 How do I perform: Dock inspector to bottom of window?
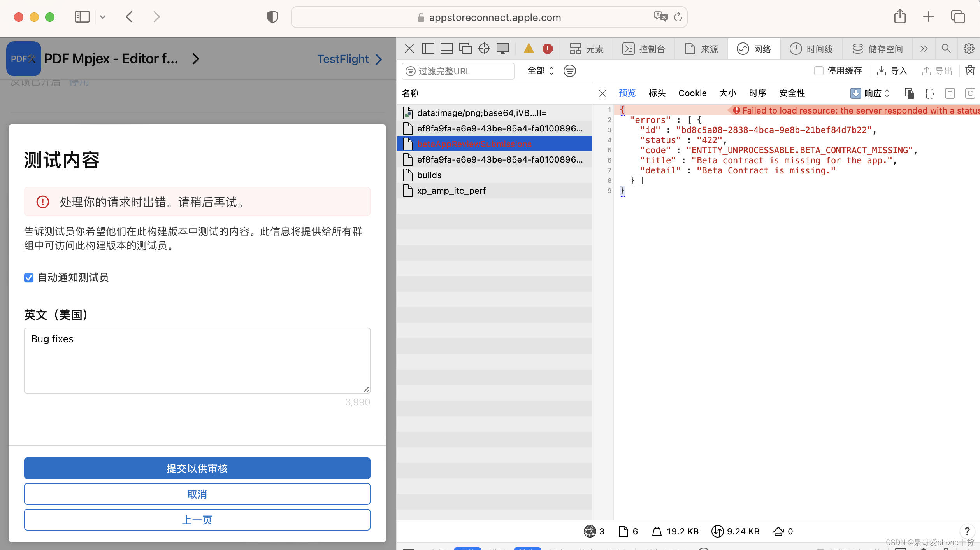click(x=446, y=49)
